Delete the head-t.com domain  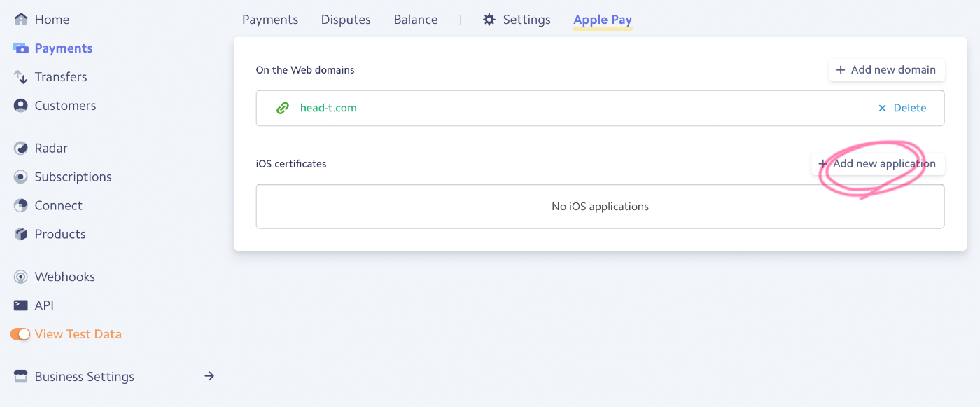(x=902, y=108)
